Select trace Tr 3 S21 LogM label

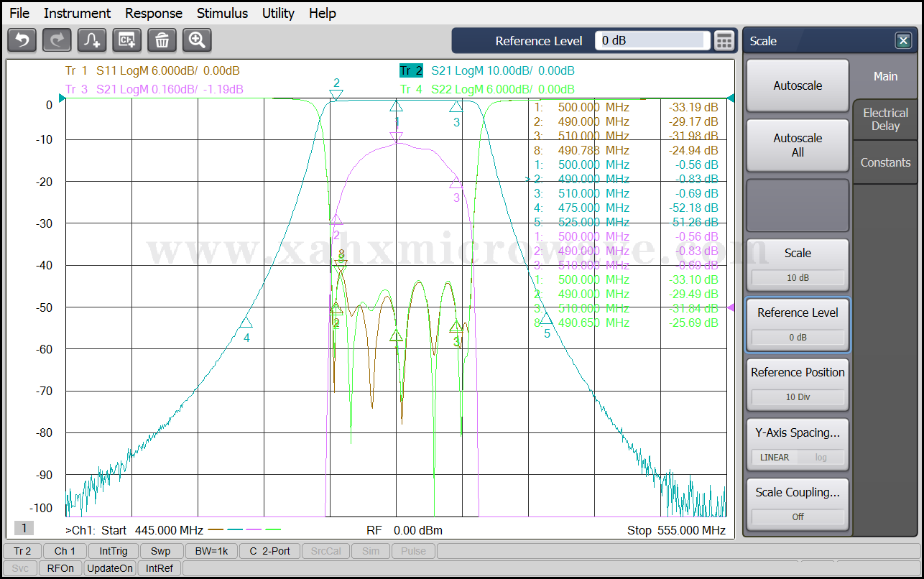point(154,89)
